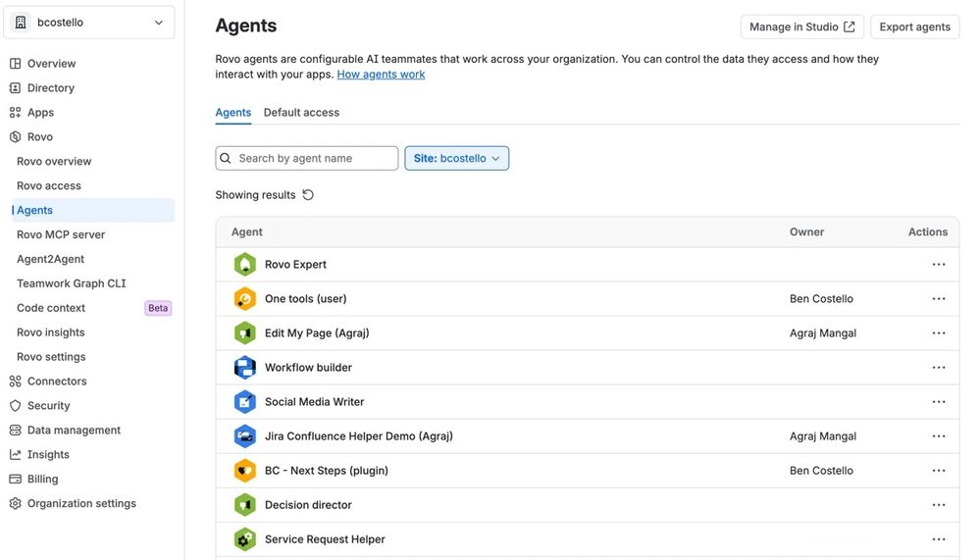Click the Service Request Helper agent name
This screenshot has width=979, height=560.
325,538
